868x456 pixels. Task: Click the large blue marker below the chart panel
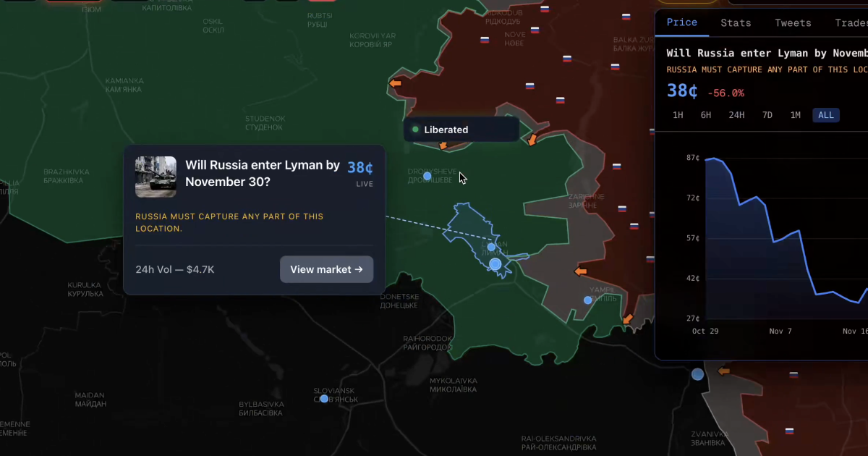[x=697, y=374]
